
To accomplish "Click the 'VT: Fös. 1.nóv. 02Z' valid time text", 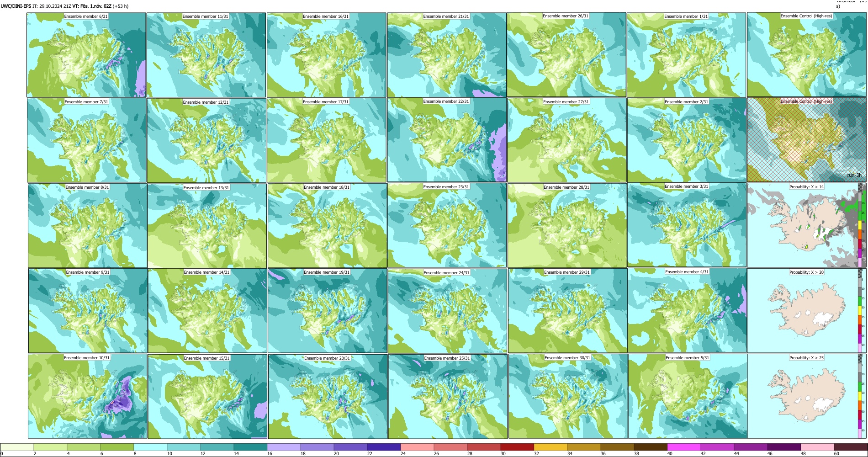I will [x=92, y=6].
